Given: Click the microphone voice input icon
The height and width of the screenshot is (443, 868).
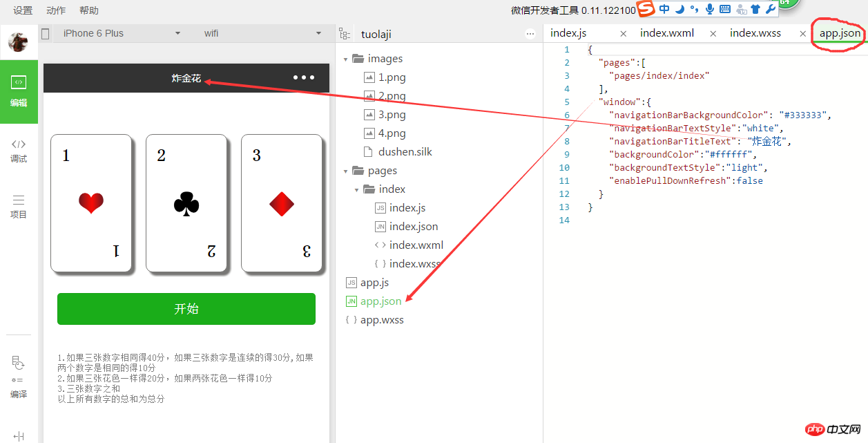Looking at the screenshot, I should tap(709, 9).
